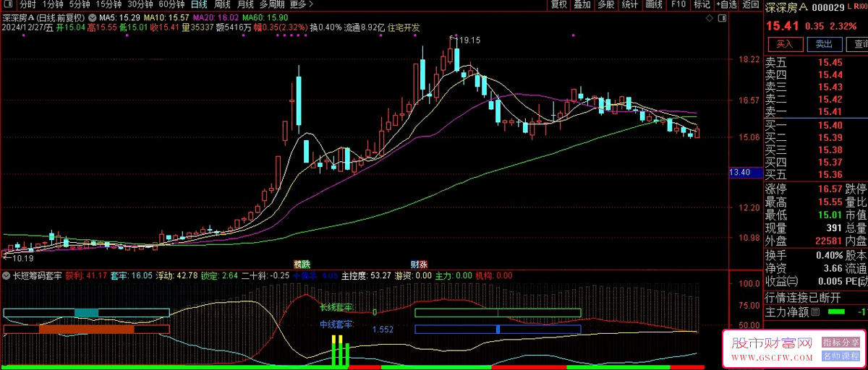Open the 多股 multi-stock view
The height and width of the screenshot is (370, 868).
coord(606,4)
